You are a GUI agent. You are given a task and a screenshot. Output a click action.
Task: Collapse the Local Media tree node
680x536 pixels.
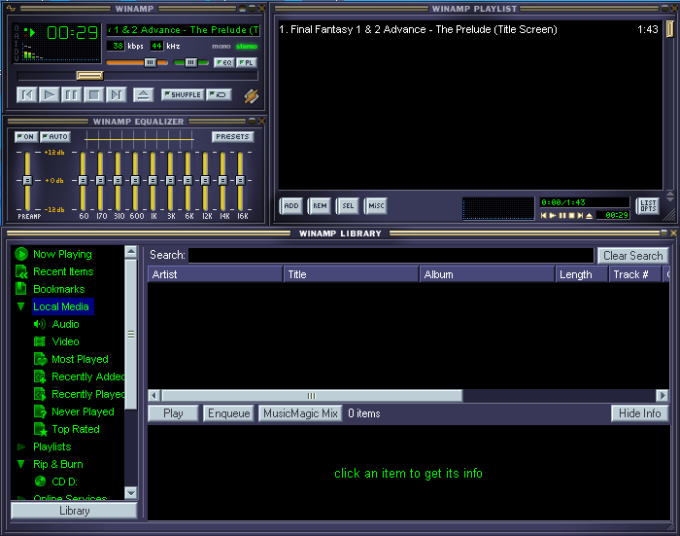click(x=21, y=307)
